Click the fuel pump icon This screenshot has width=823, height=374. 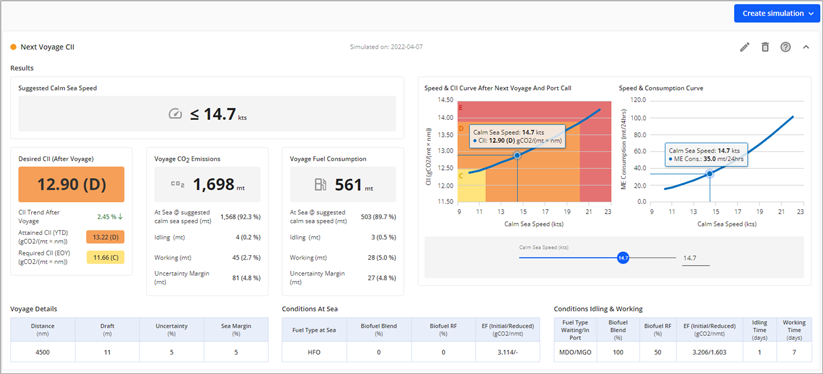pos(320,185)
